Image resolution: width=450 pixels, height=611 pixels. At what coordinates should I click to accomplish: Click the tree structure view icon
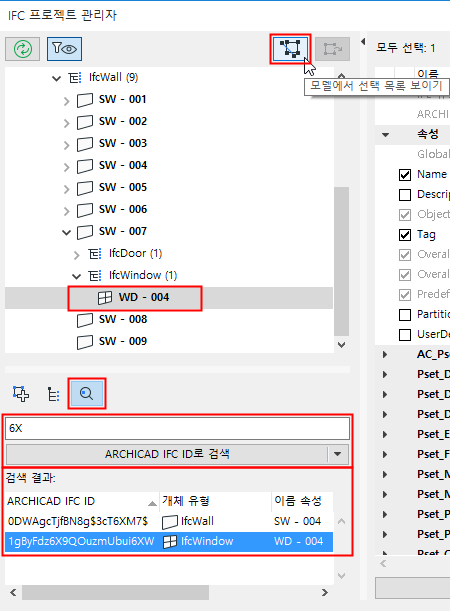click(53, 394)
